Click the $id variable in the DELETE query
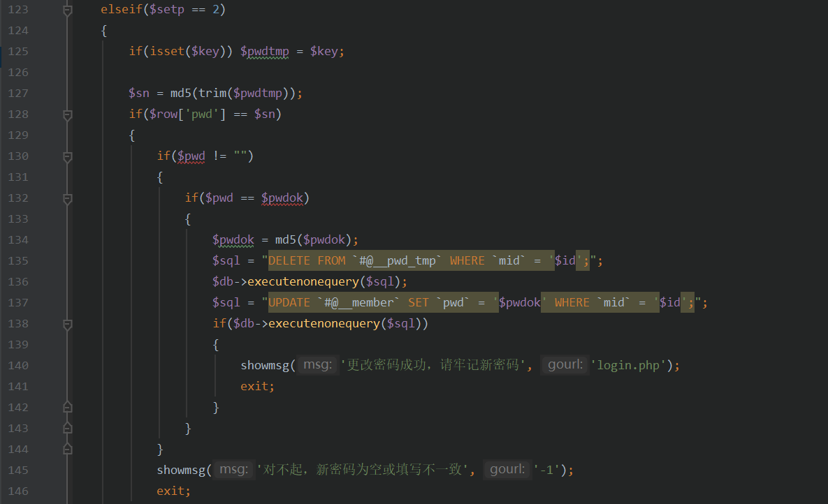Viewport: 828px width, 504px height. (x=565, y=260)
